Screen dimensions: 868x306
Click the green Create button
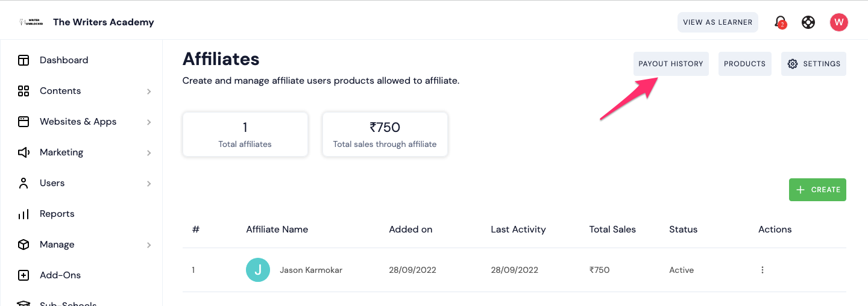817,190
